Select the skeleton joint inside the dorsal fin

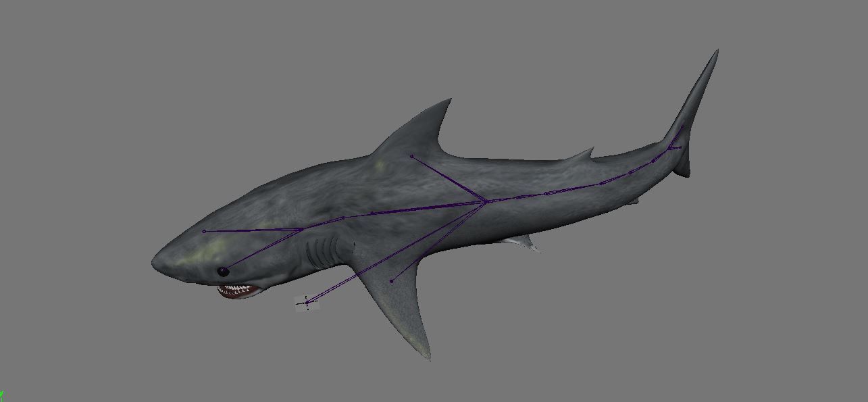(x=411, y=156)
